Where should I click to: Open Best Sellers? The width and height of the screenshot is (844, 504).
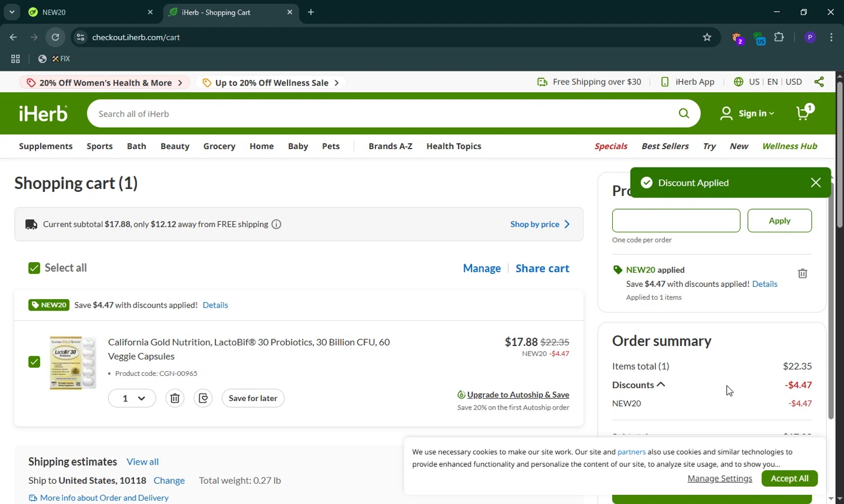[665, 146]
